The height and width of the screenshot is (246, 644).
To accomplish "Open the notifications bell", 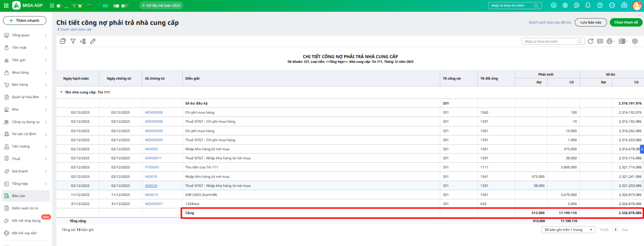I will (588, 5).
